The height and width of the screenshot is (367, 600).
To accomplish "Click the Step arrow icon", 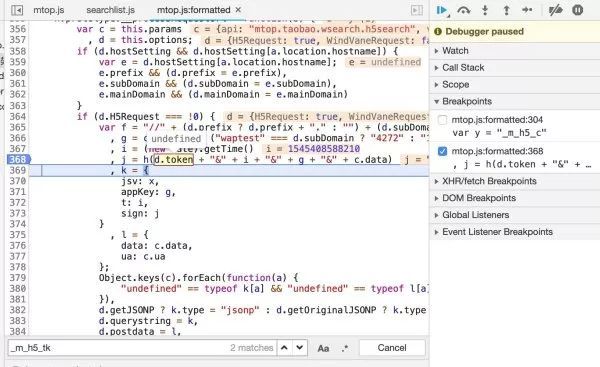I will (527, 10).
